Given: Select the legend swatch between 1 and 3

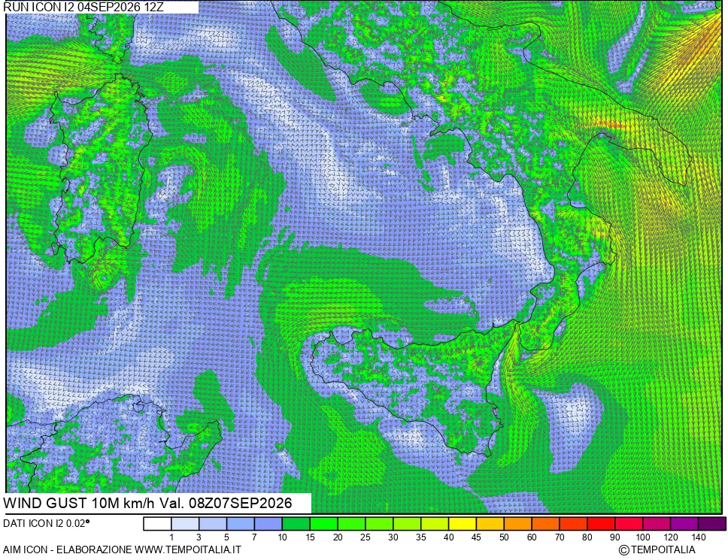Looking at the screenshot, I should point(185,524).
